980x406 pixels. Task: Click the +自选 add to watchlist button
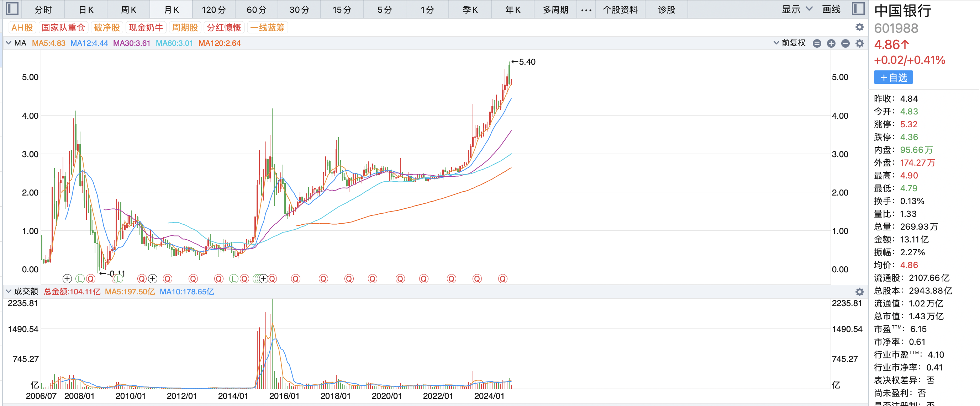point(893,78)
